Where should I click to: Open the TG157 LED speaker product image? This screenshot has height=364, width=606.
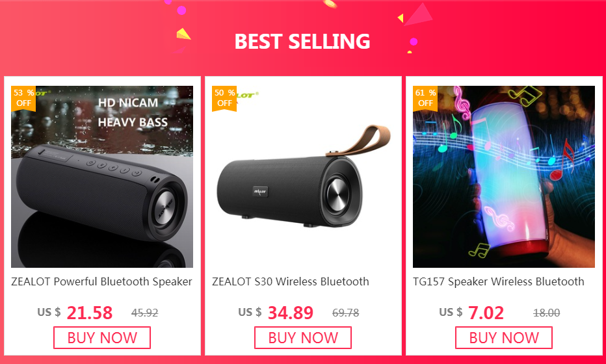tap(504, 177)
